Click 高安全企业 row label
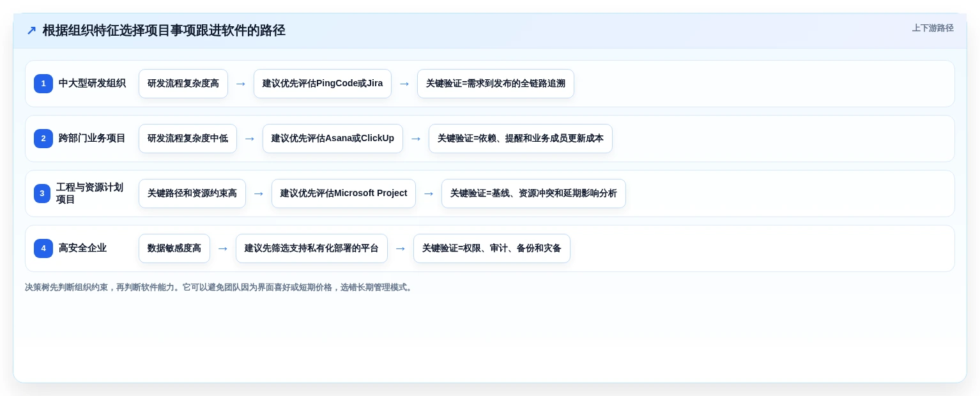The height and width of the screenshot is (396, 980). tap(82, 248)
